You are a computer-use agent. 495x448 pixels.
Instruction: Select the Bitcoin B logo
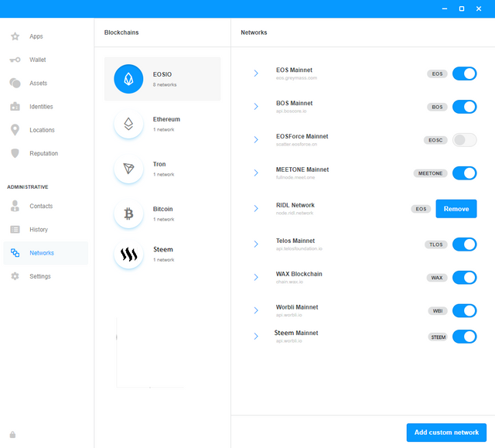tap(128, 214)
